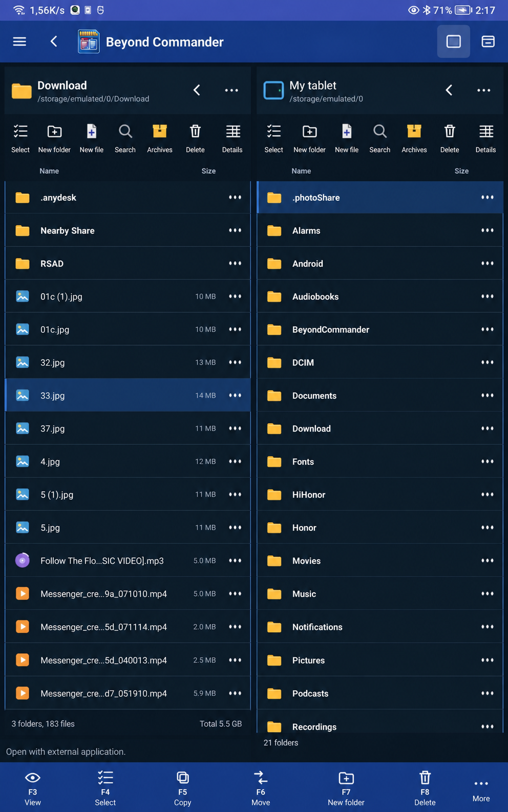Viewport: 508px width, 812px height.
Task: Open the HiHonor folder
Action: [380, 495]
